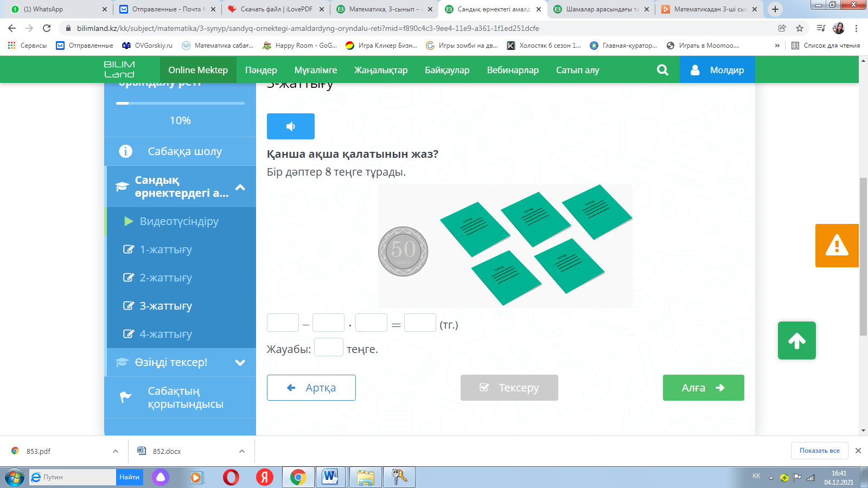Open the Молдир user profile button

[717, 70]
